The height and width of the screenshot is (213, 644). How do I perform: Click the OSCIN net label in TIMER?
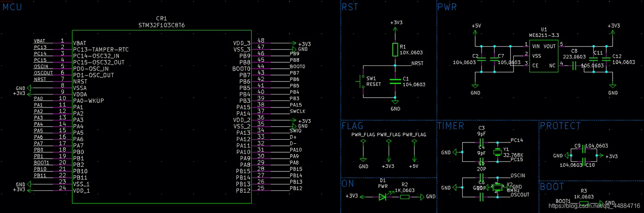(518, 176)
